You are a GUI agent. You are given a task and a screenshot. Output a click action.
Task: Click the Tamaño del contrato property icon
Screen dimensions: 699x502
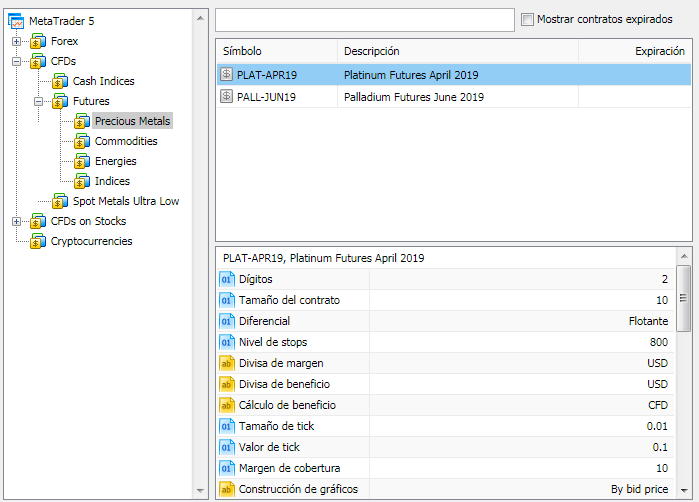pyautogui.click(x=226, y=300)
